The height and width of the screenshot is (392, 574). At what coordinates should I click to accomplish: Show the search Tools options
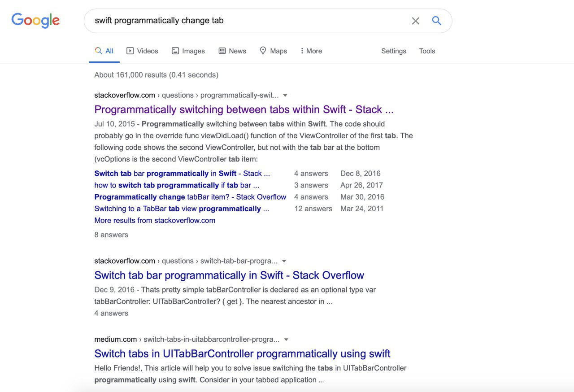[x=427, y=51]
